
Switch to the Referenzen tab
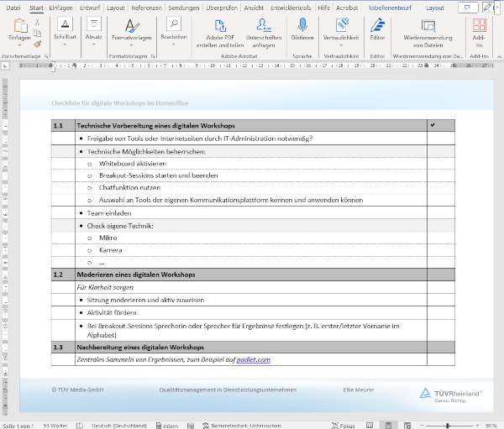tap(146, 8)
